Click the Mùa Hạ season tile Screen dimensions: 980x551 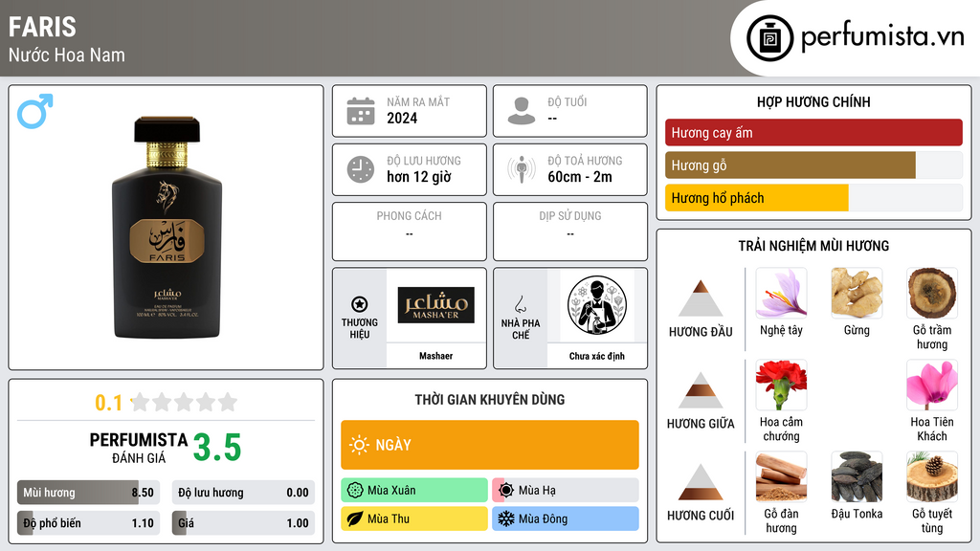[x=566, y=491]
